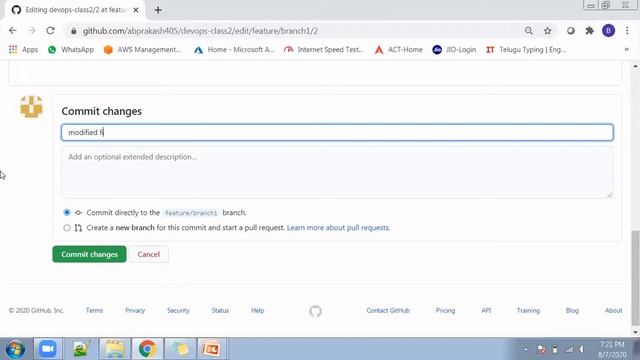Select 'Commit directly to the feature/branch1 branch'
This screenshot has width=640, height=360.
pos(67,212)
